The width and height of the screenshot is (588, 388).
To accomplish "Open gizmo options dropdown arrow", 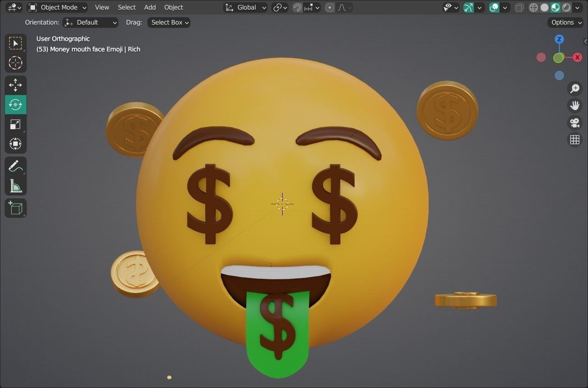I will pyautogui.click(x=479, y=7).
